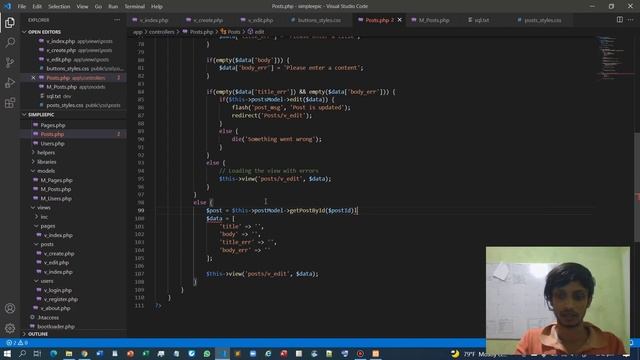Open the Help menu

[x=157, y=7]
